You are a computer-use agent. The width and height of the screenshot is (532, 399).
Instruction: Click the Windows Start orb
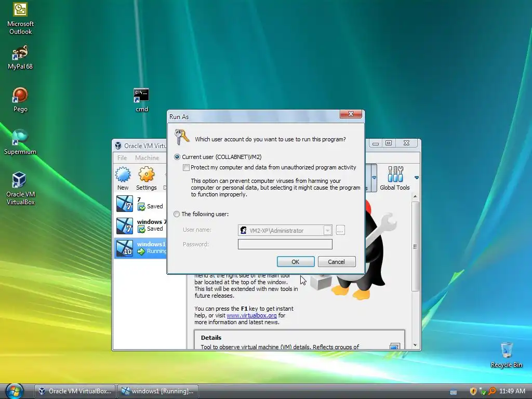pyautogui.click(x=14, y=391)
